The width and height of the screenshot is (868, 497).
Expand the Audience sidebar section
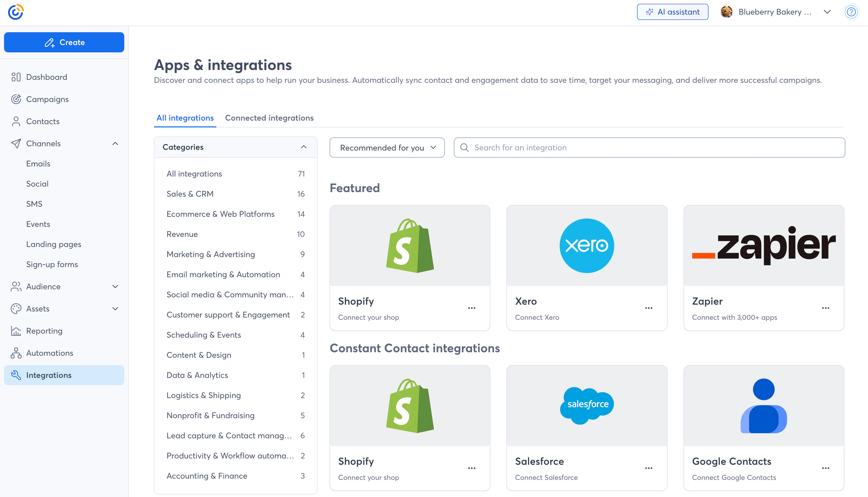click(115, 286)
